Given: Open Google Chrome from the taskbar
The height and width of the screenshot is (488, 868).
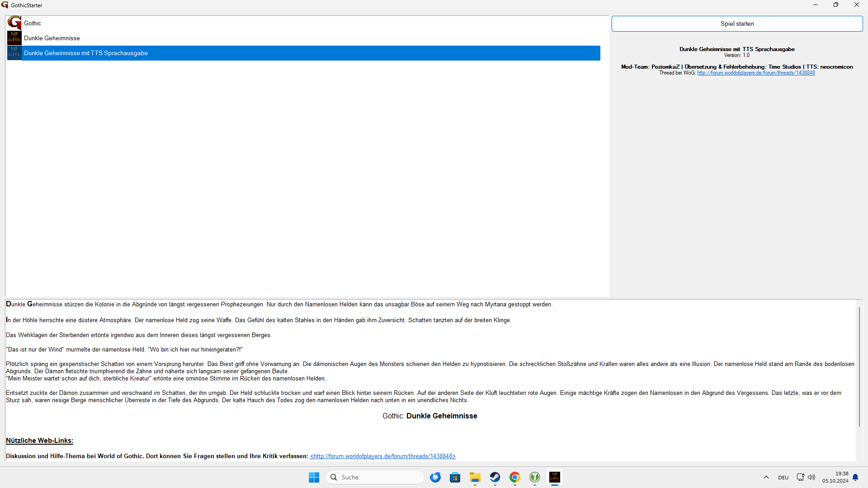Looking at the screenshot, I should pyautogui.click(x=515, y=477).
